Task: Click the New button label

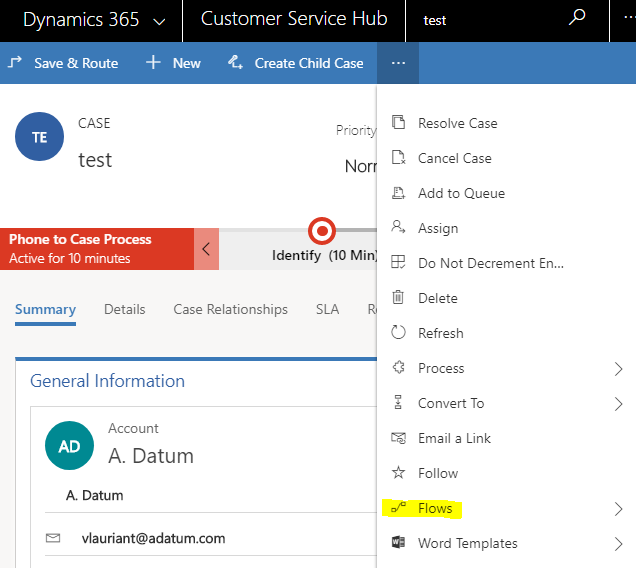Action: pos(187,63)
